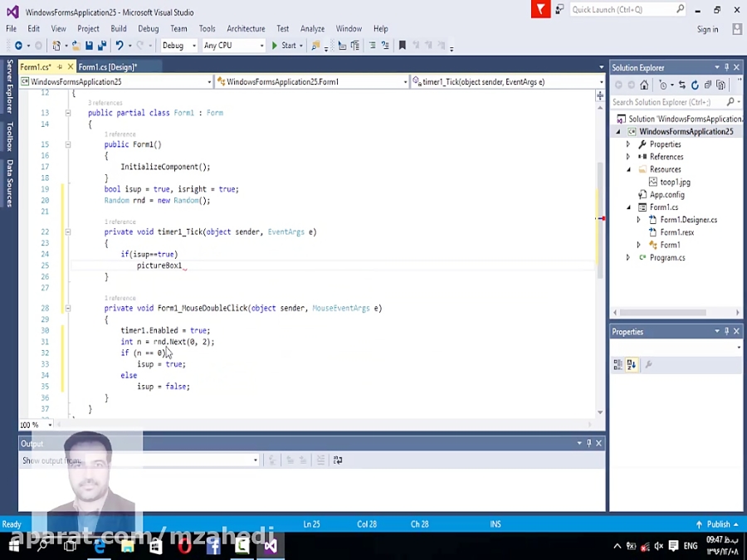Click the Home icon in Solution Explorer
This screenshot has width=747, height=560.
point(644,85)
